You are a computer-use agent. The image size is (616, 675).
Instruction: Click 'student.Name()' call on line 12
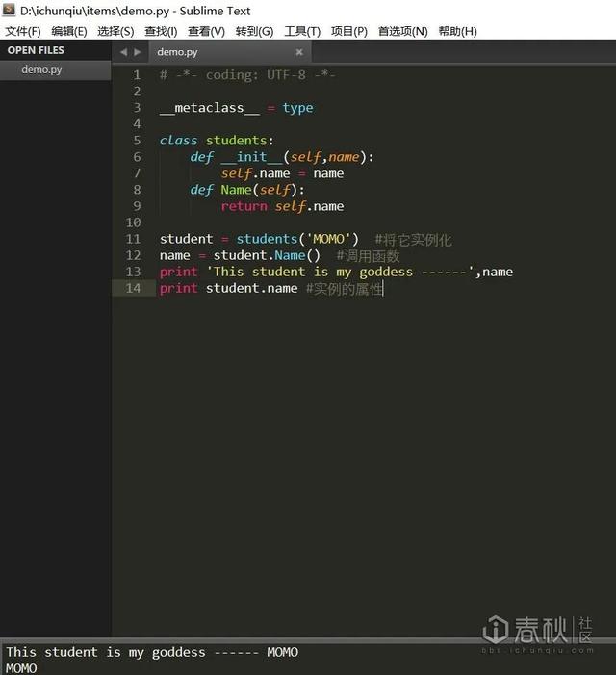click(x=267, y=255)
